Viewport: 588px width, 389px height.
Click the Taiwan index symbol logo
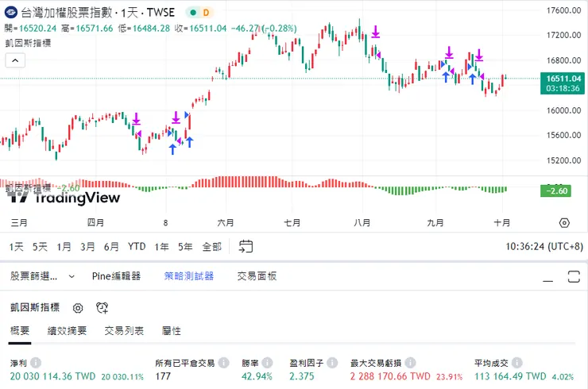pyautogui.click(x=10, y=13)
